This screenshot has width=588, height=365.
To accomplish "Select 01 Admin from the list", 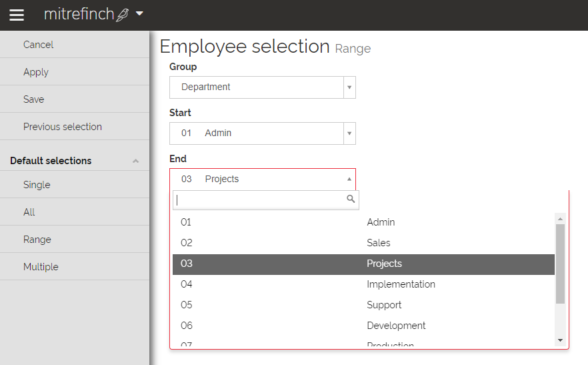I will click(x=363, y=222).
